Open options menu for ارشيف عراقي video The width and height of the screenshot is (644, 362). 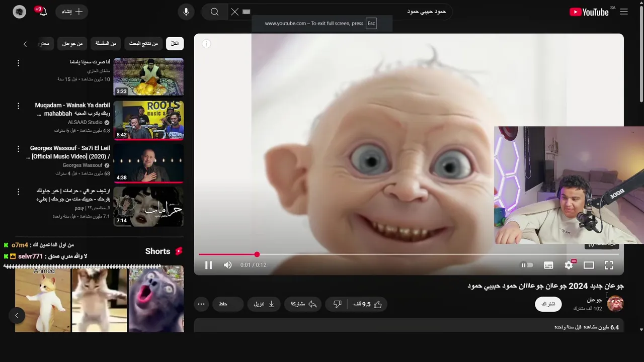(x=18, y=192)
